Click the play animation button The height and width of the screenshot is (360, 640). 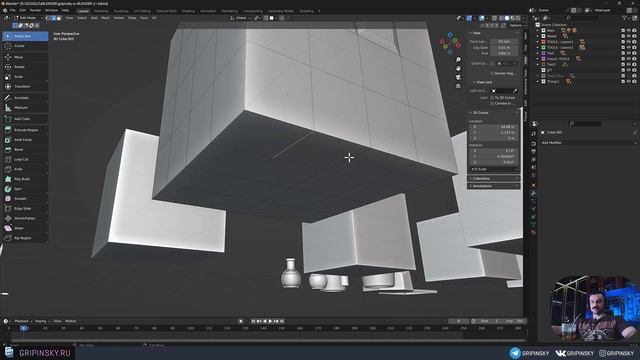(x=270, y=321)
